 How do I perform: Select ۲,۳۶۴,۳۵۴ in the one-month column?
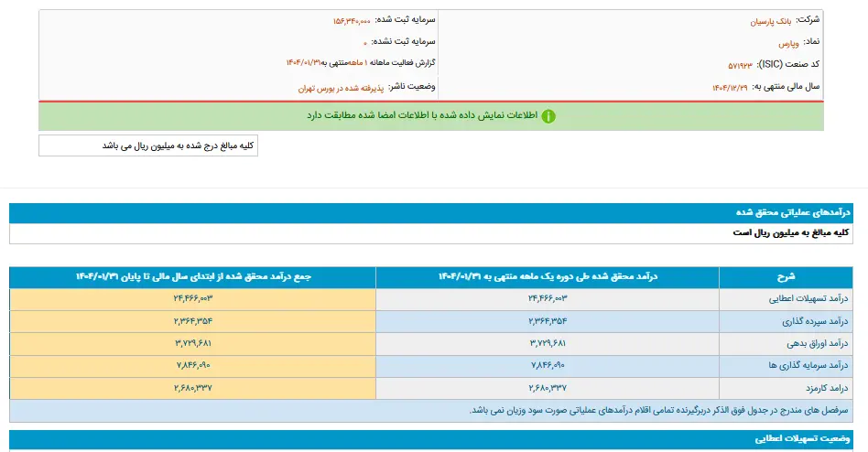pyautogui.click(x=548, y=321)
